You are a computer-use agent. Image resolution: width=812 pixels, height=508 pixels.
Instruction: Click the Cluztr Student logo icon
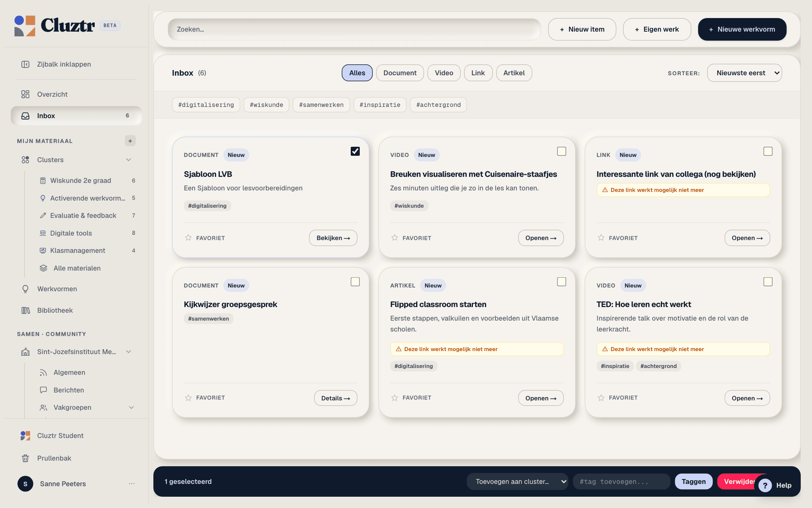(x=25, y=436)
